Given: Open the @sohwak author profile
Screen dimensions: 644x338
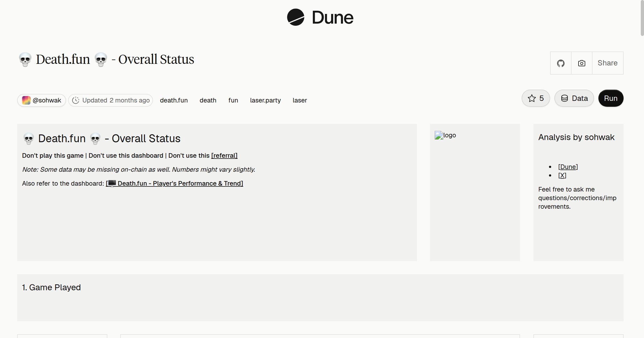Looking at the screenshot, I should pos(42,100).
